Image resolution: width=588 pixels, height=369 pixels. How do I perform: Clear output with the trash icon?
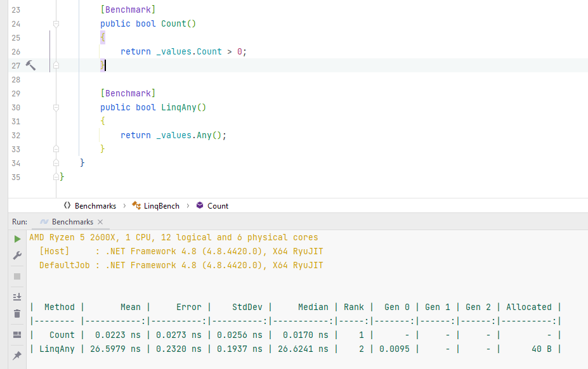pyautogui.click(x=17, y=313)
